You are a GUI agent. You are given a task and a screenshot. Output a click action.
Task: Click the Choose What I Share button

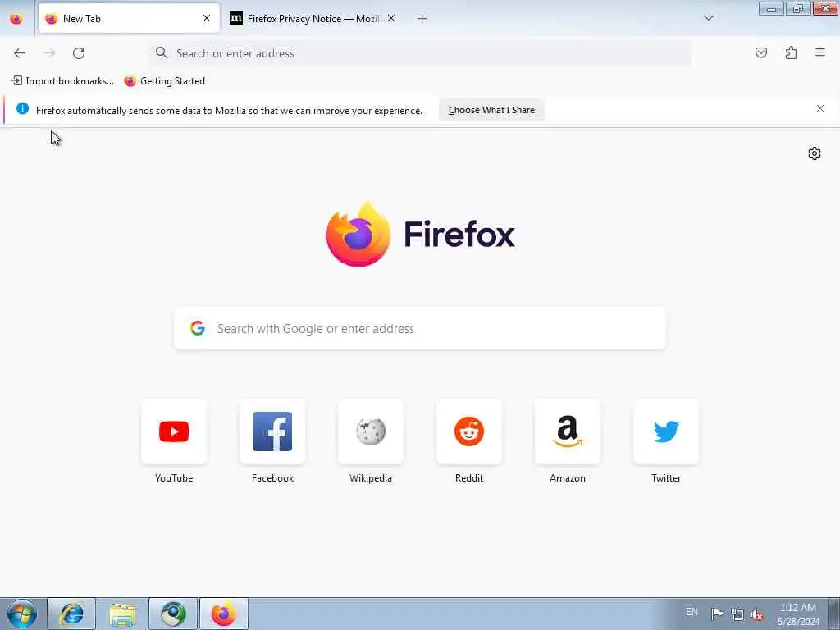[491, 110]
